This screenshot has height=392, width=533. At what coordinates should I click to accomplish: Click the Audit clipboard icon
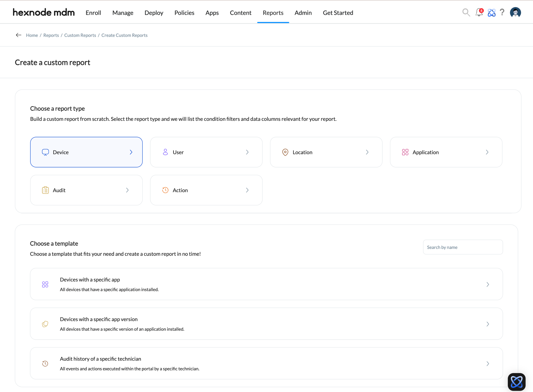coord(45,190)
